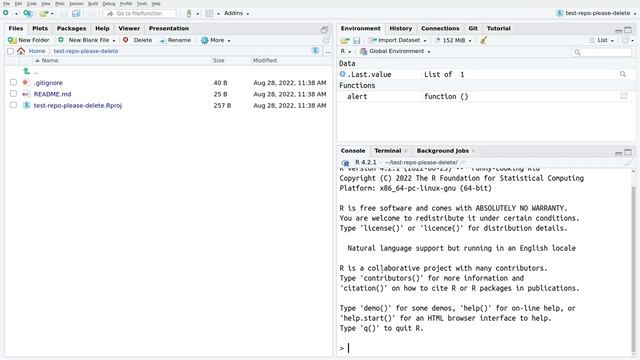Screen dimensions: 640x360
Task: Click the New Blank File button
Action: click(x=87, y=40)
